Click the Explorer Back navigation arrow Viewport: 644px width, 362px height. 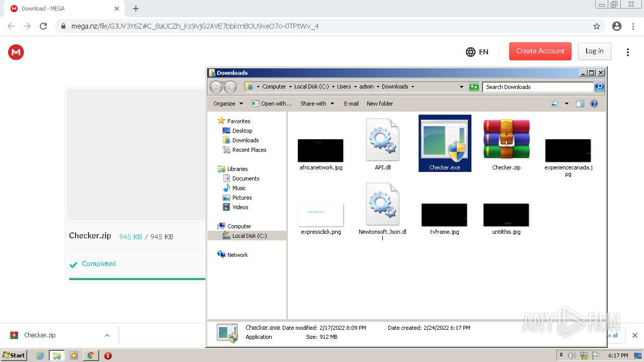click(x=216, y=87)
